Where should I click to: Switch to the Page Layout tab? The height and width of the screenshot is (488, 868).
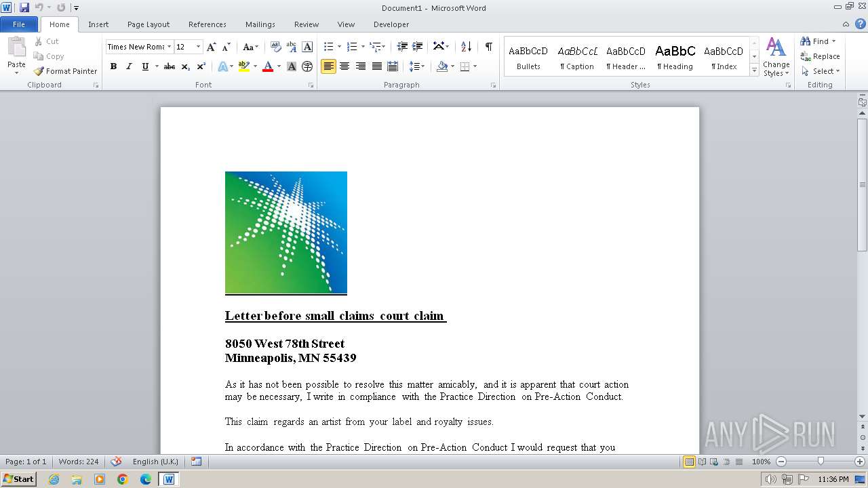[x=149, y=24]
